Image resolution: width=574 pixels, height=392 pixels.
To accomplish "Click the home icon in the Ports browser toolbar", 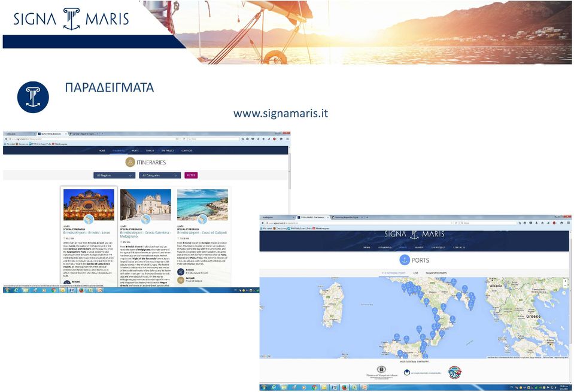I will click(542, 223).
